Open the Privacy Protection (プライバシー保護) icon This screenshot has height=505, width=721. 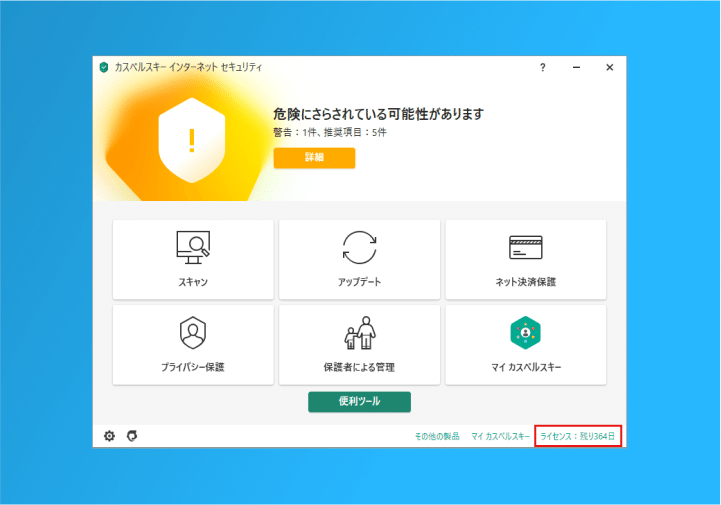192,332
